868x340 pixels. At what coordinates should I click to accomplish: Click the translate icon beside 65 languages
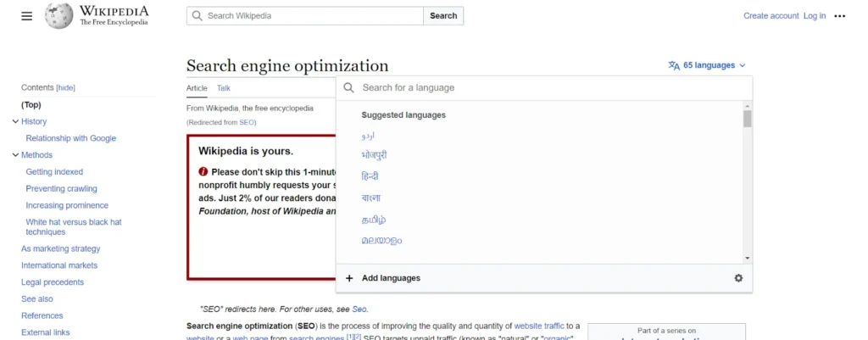click(674, 65)
